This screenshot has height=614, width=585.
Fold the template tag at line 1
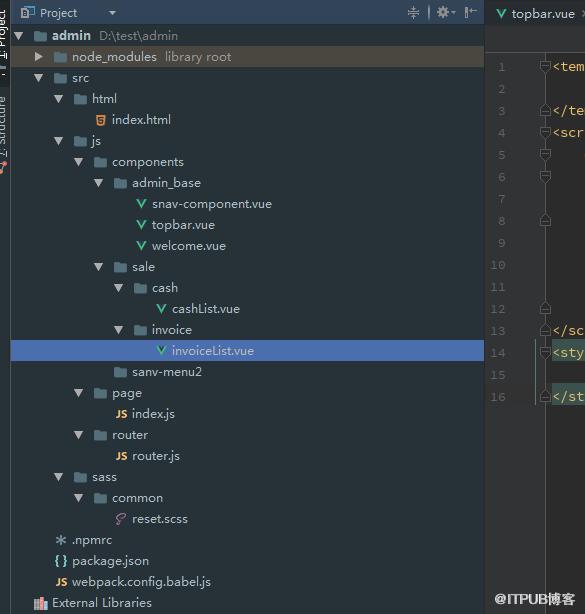545,67
